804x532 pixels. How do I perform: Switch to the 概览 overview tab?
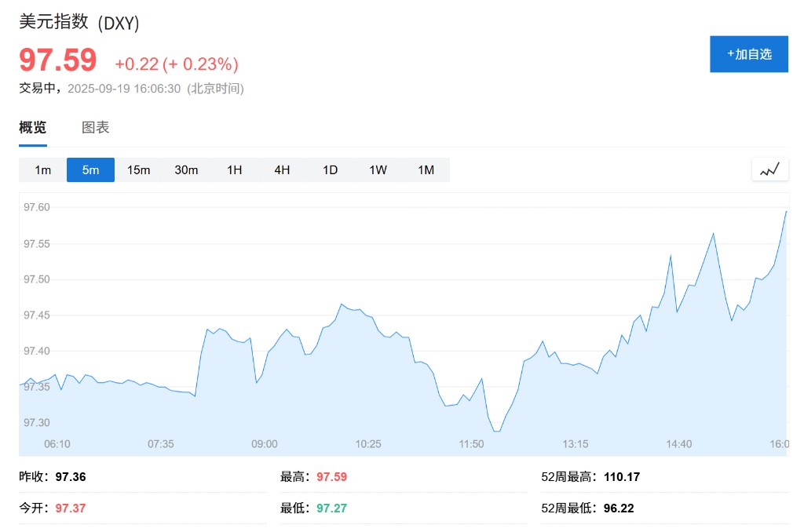tap(33, 128)
